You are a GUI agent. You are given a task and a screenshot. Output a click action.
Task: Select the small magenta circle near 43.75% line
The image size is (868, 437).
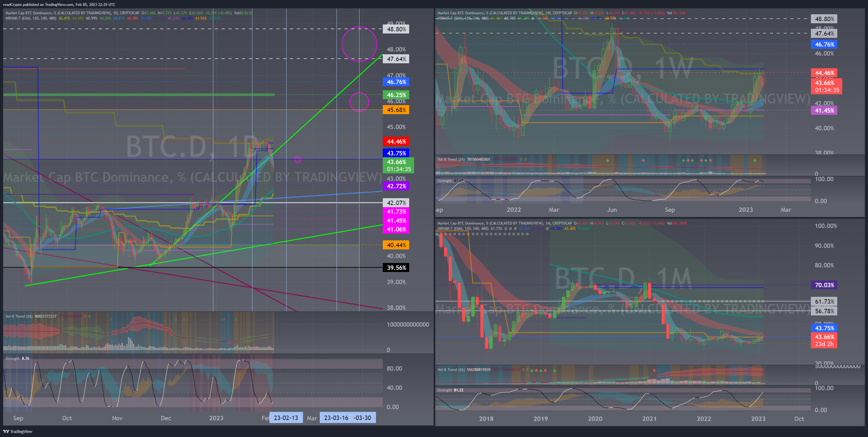click(x=297, y=160)
